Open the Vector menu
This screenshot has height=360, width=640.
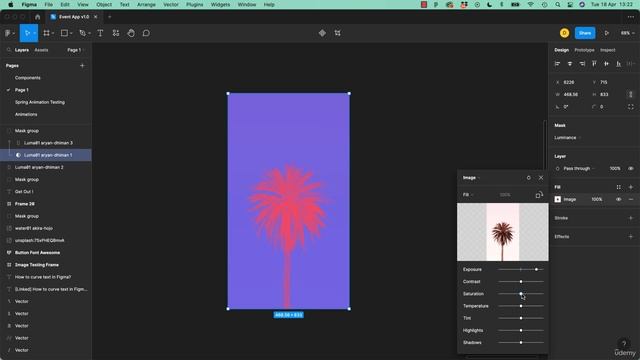(x=171, y=4)
